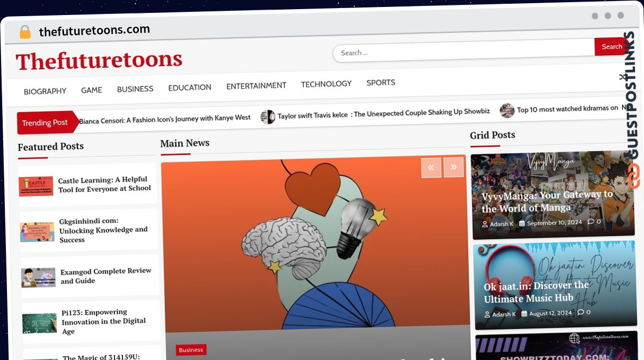The width and height of the screenshot is (644, 360).
Task: Click the red Search button
Action: tap(611, 47)
